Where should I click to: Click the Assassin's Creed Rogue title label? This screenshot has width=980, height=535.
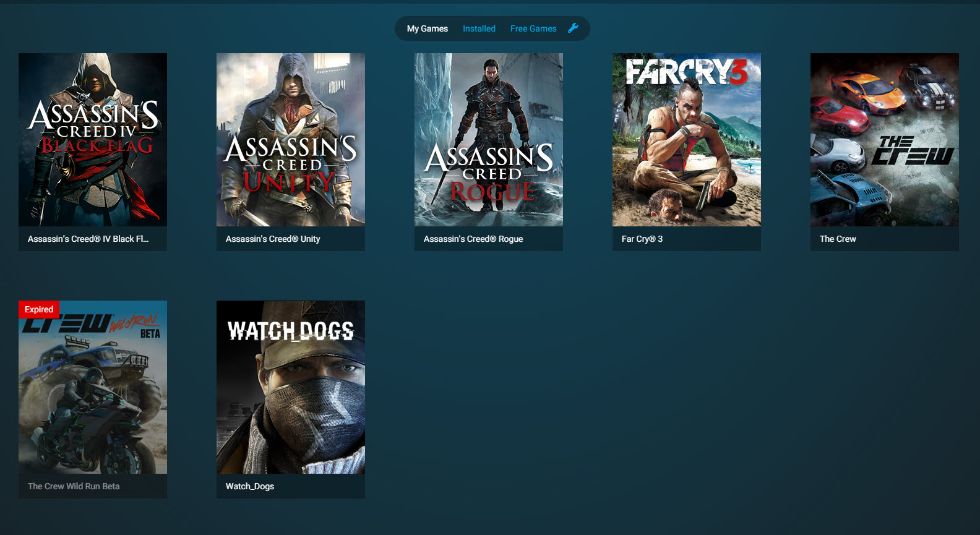473,239
